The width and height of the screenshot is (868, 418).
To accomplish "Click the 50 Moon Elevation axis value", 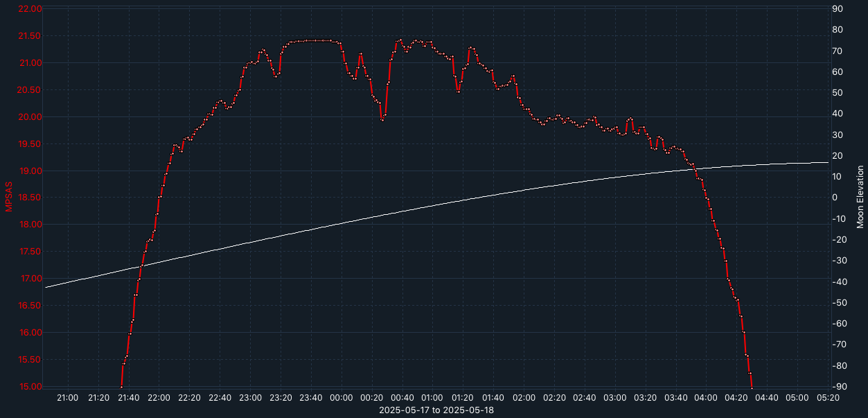I will [837, 93].
